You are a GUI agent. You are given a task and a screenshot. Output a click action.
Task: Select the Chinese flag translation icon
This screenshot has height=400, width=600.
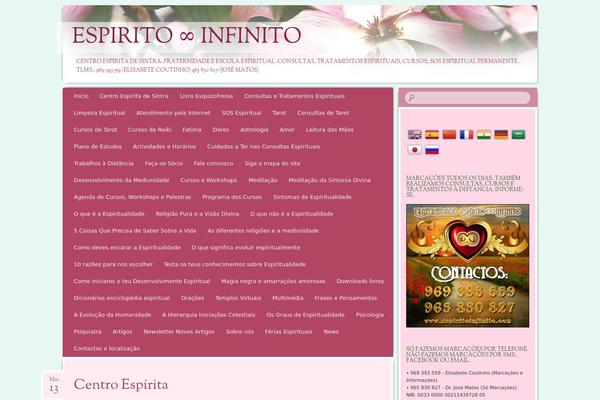coord(449,134)
